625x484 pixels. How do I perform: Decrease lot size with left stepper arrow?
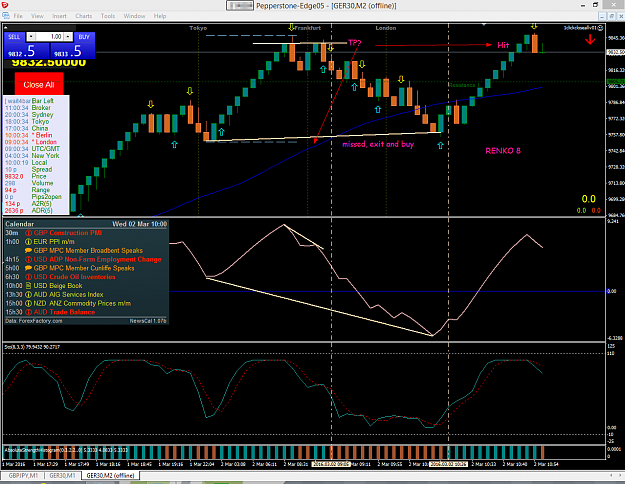pos(30,37)
